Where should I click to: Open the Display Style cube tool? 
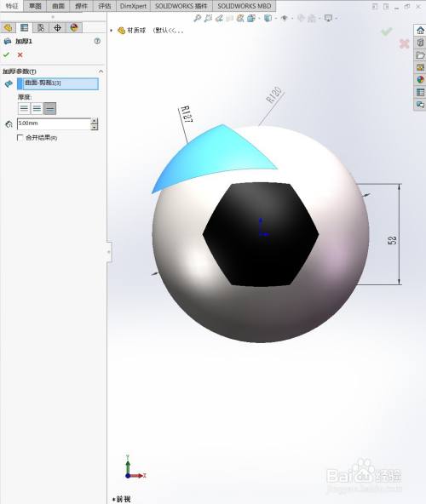(268, 19)
